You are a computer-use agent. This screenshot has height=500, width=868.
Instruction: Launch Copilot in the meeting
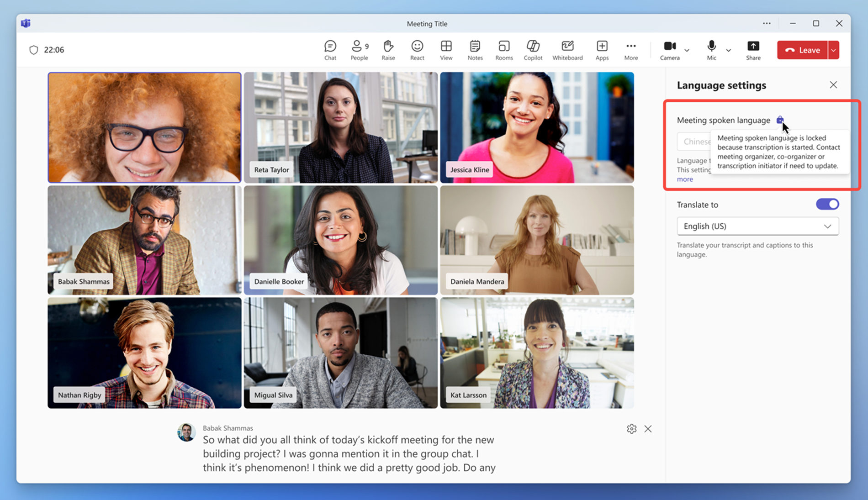pyautogui.click(x=533, y=50)
